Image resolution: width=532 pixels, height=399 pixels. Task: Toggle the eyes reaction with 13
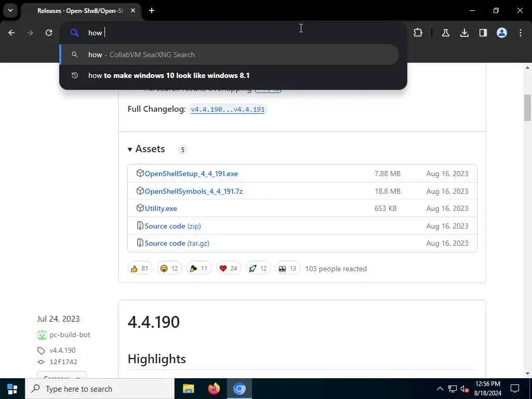287,269
